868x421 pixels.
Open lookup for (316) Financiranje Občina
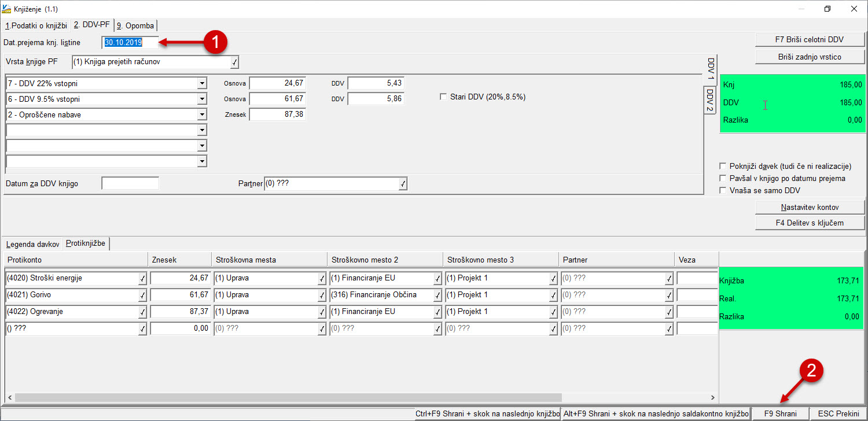437,296
